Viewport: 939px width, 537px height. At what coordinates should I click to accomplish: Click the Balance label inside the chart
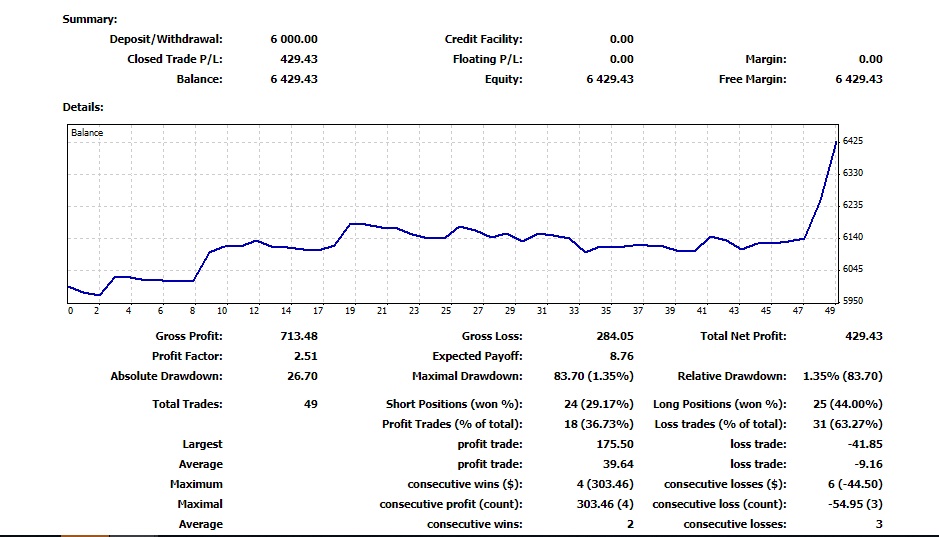(86, 132)
